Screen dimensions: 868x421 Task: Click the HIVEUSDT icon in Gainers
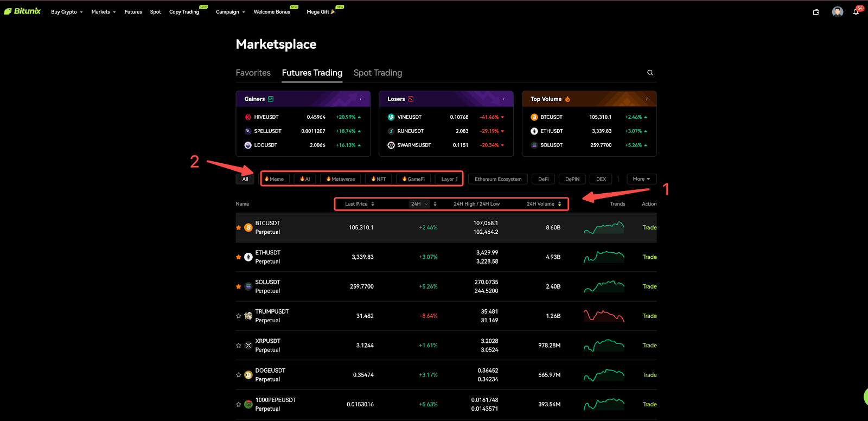point(248,117)
